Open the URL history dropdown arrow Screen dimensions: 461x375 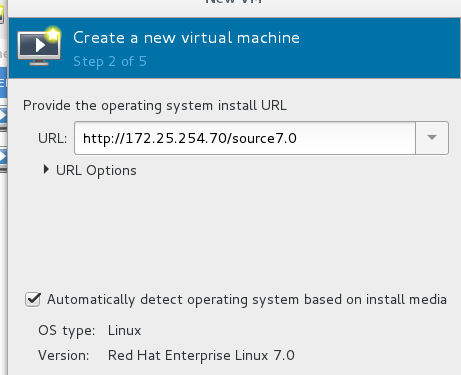(432, 138)
